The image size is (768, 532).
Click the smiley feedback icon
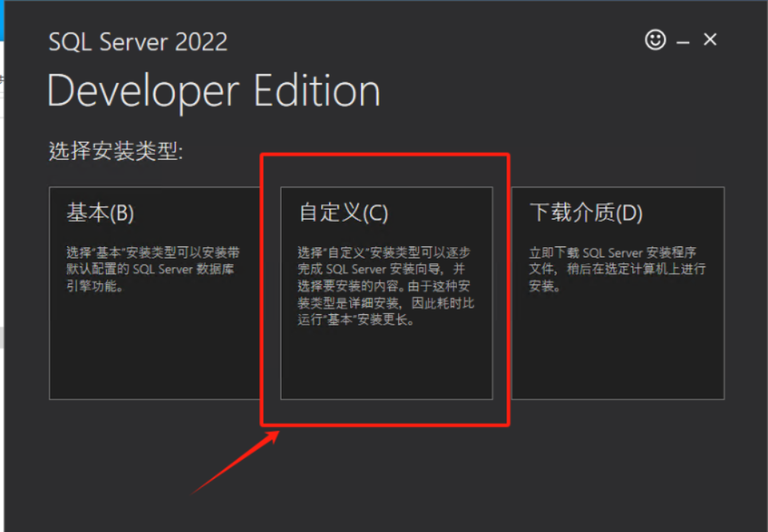tap(656, 40)
